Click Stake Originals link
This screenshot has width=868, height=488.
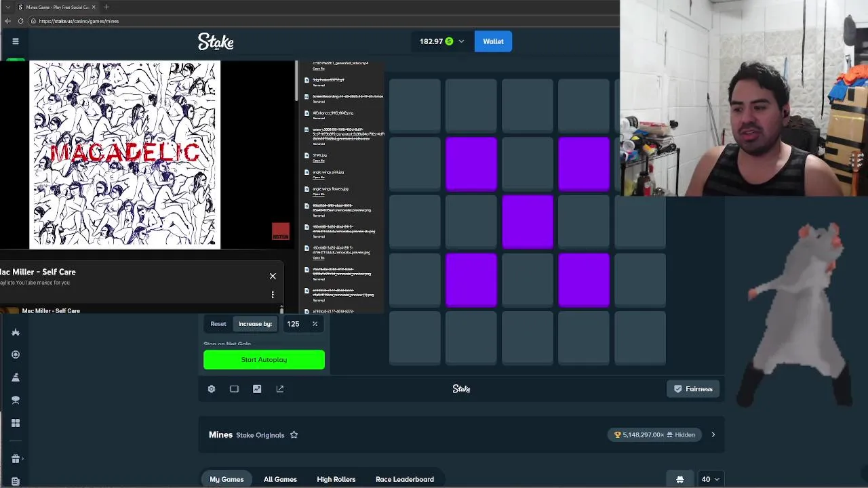(x=260, y=435)
